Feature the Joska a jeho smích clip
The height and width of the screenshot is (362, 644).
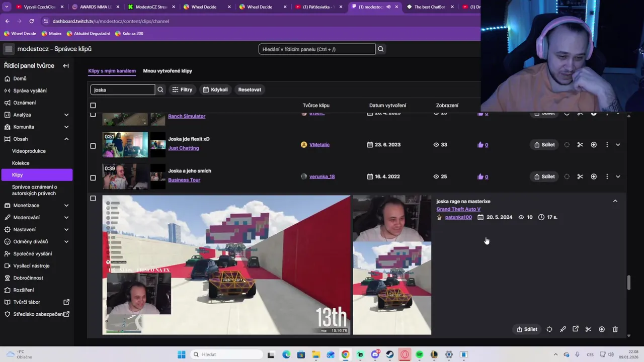(567, 176)
